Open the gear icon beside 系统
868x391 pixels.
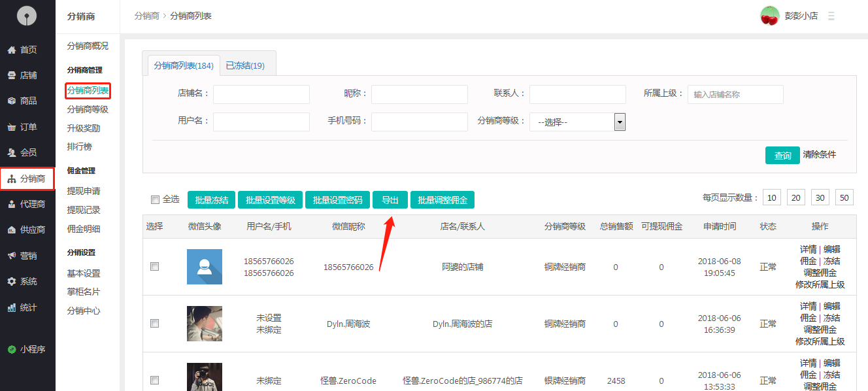pyautogui.click(x=11, y=282)
